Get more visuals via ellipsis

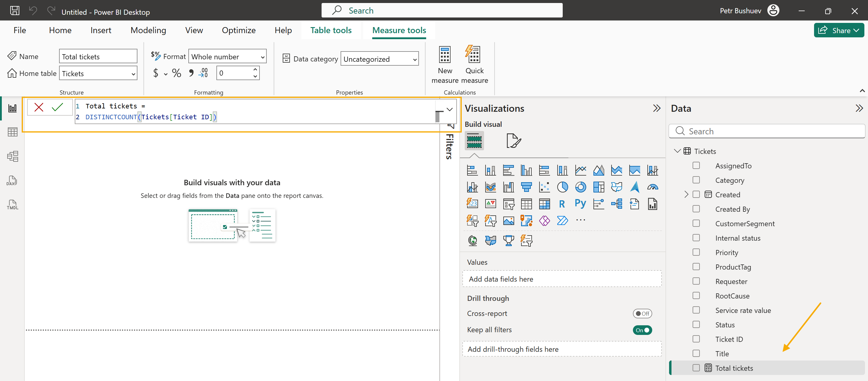(x=580, y=220)
